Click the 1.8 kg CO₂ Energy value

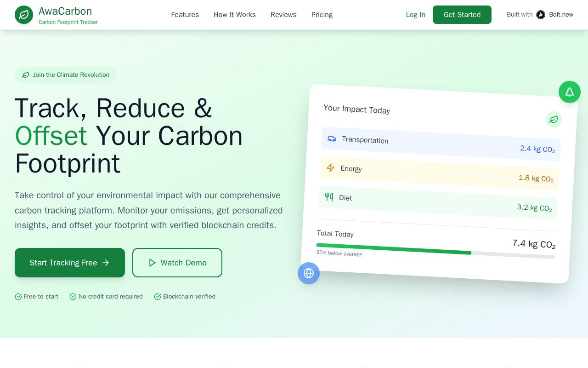536,178
